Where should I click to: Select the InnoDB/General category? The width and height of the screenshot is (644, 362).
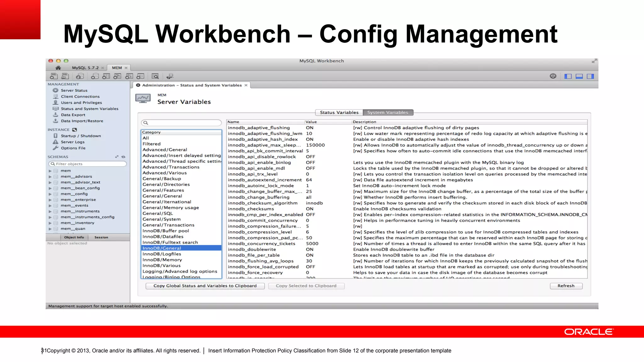point(181,248)
